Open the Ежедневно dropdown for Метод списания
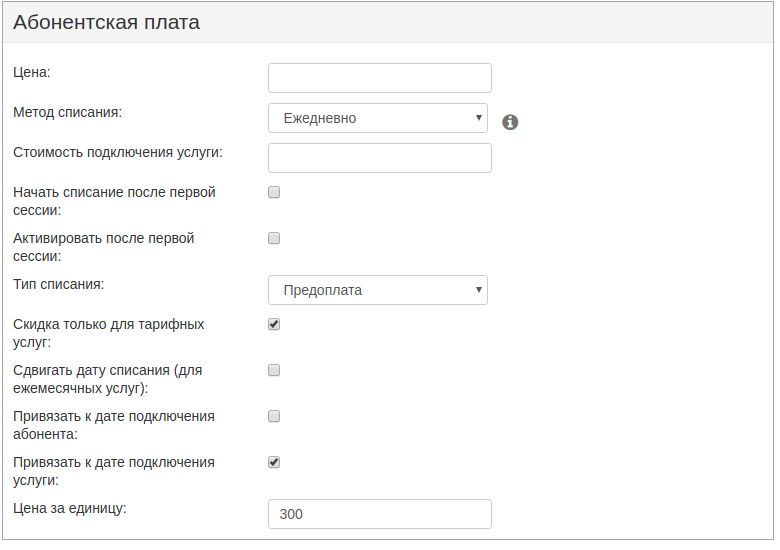Screen dimensions: 780x550 pos(378,118)
